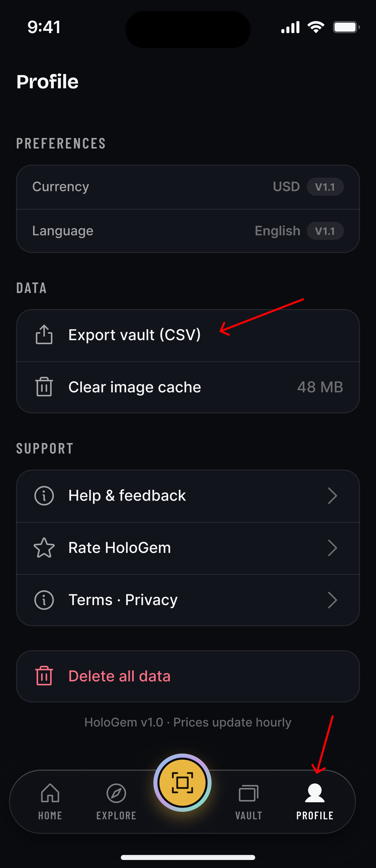Select the Currency USD row
376x868 pixels.
[x=188, y=187]
